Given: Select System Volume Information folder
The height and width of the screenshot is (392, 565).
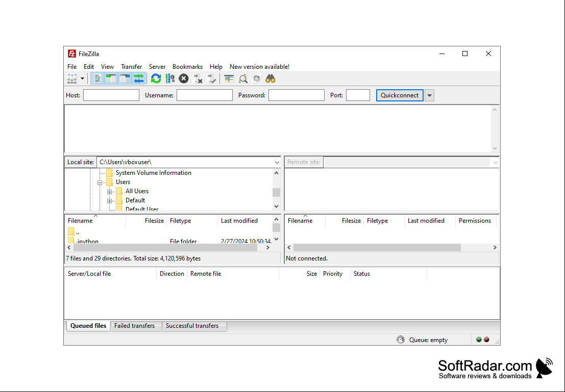Looking at the screenshot, I should (x=154, y=173).
